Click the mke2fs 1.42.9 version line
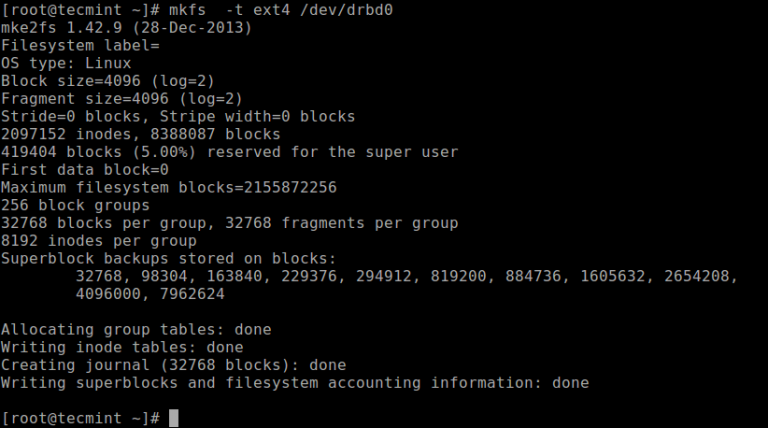 pos(127,29)
